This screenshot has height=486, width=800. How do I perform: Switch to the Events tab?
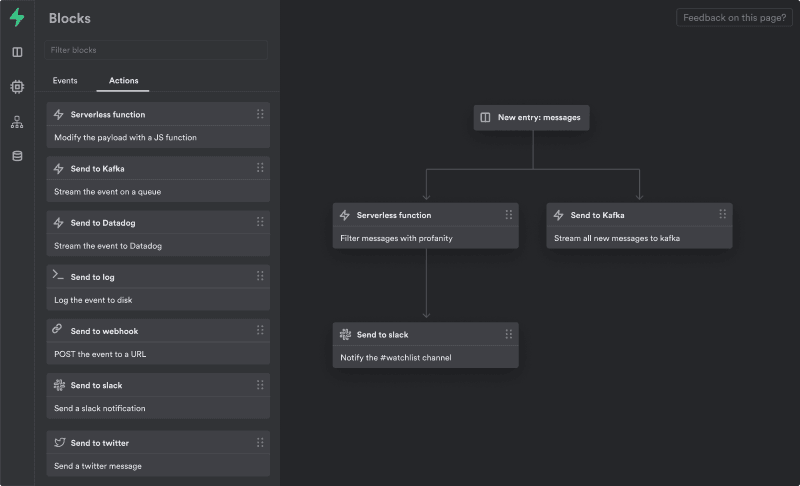[x=65, y=81]
